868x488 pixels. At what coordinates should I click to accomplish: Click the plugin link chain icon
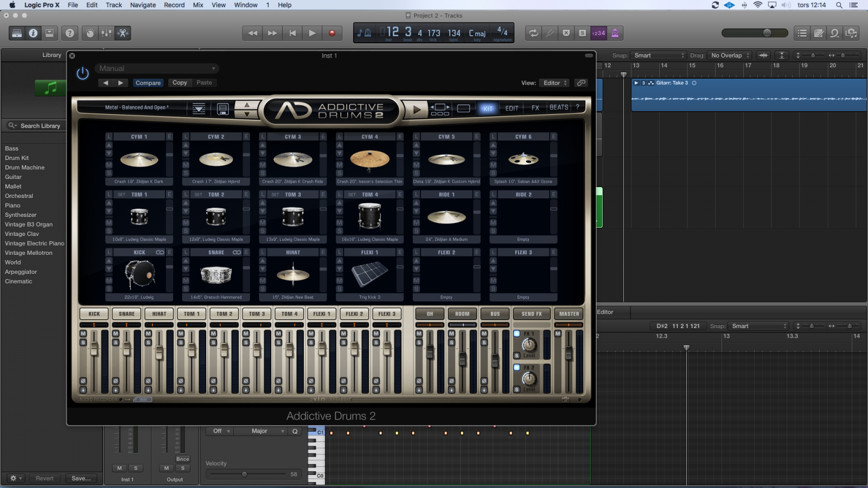(x=581, y=83)
